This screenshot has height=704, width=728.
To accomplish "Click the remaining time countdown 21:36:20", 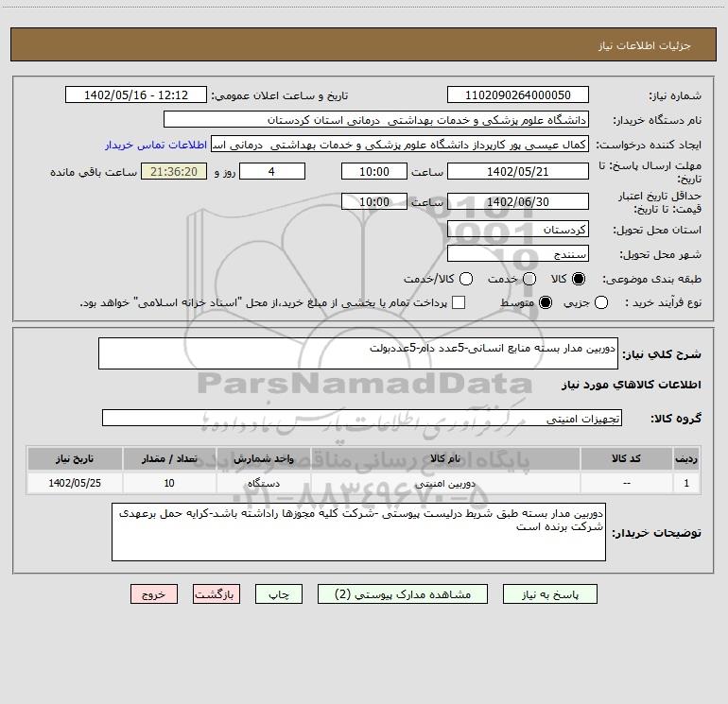I will tap(174, 172).
